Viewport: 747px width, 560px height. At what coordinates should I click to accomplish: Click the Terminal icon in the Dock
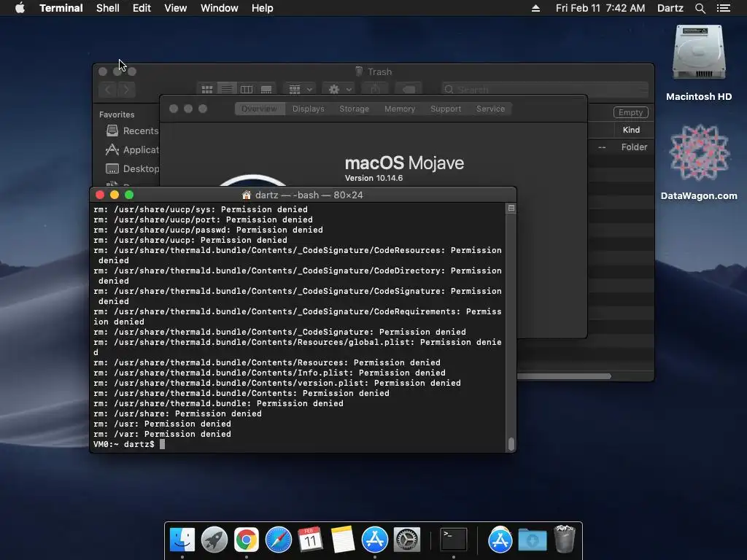(x=453, y=540)
